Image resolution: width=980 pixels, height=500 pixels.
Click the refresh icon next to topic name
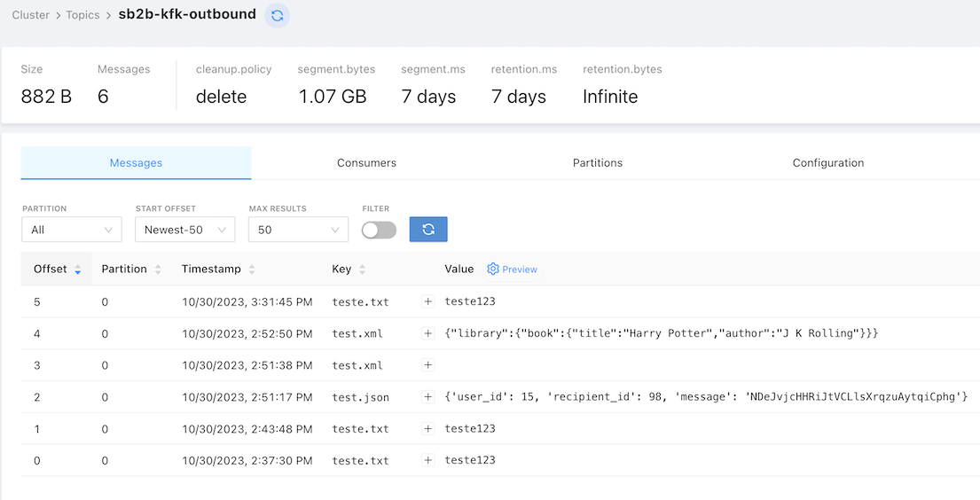277,16
